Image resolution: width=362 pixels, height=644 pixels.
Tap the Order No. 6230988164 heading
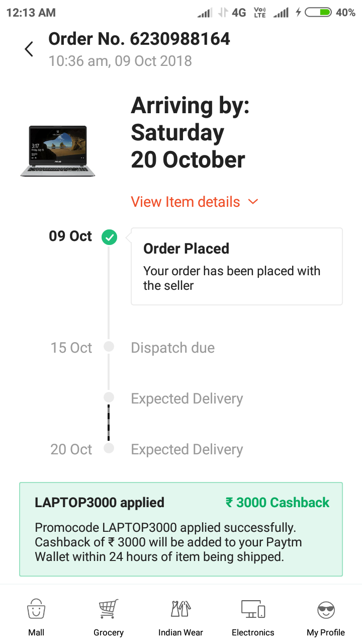pyautogui.click(x=139, y=39)
